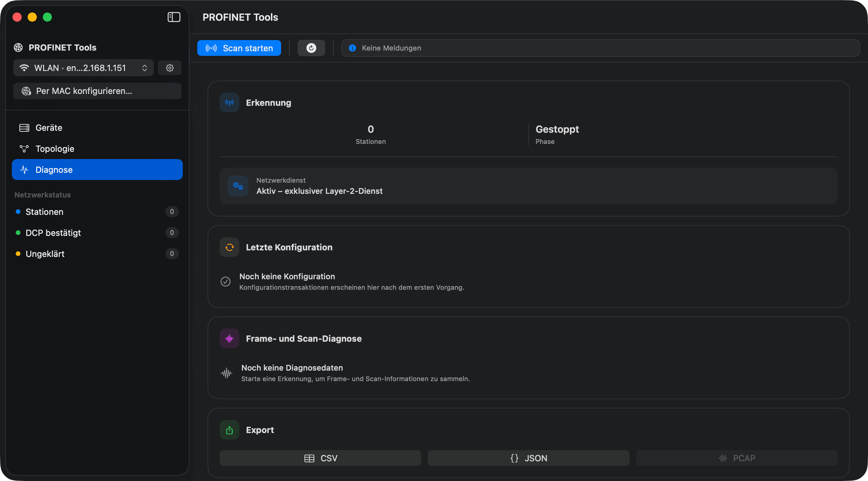
Task: Open the WLAN interface dropdown
Action: click(x=84, y=68)
